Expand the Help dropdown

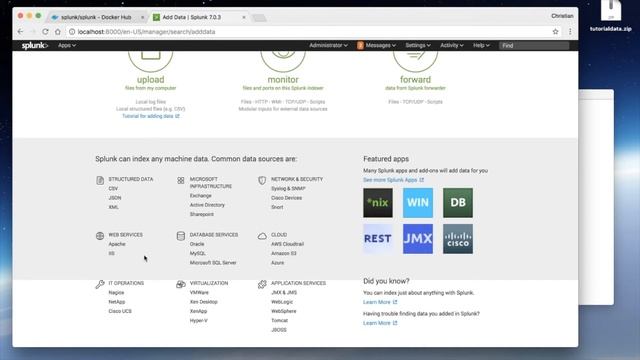click(481, 45)
